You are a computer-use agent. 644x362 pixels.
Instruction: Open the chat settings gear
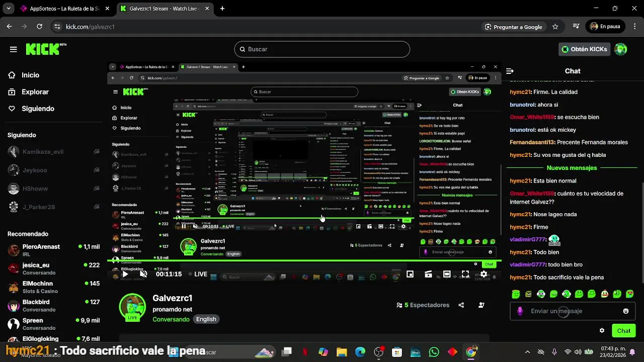pos(602,331)
